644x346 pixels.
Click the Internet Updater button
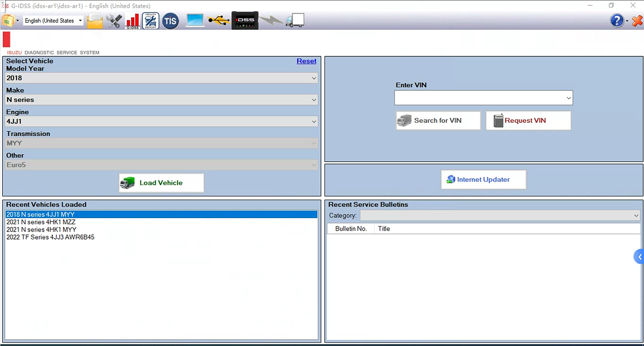point(483,180)
